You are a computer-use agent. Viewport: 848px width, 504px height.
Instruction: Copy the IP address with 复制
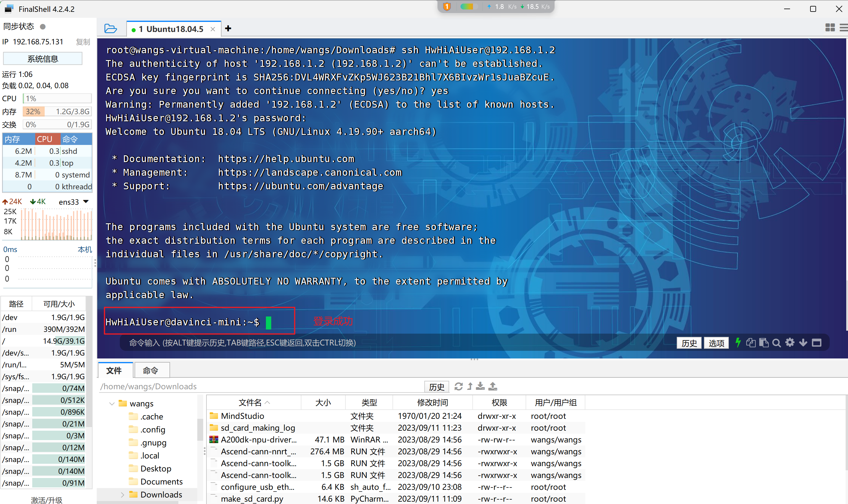point(83,42)
